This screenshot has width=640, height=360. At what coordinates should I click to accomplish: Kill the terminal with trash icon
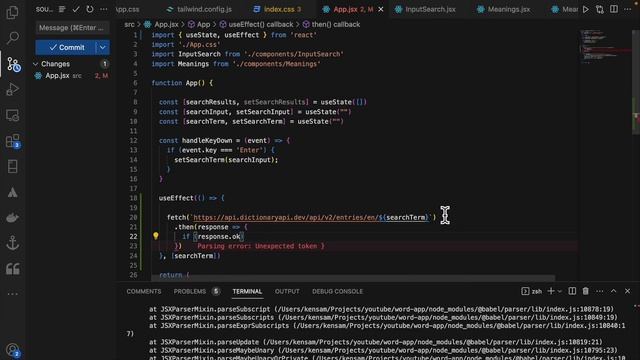click(586, 291)
